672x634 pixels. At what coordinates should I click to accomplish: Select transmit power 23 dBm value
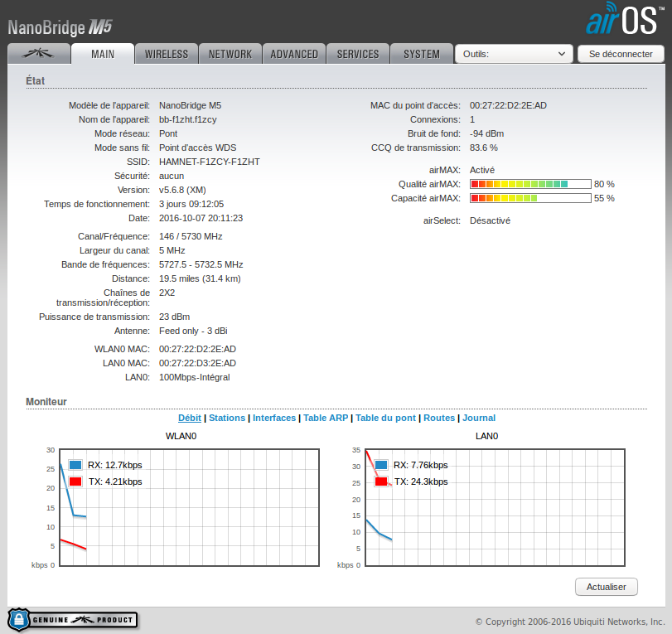[174, 317]
